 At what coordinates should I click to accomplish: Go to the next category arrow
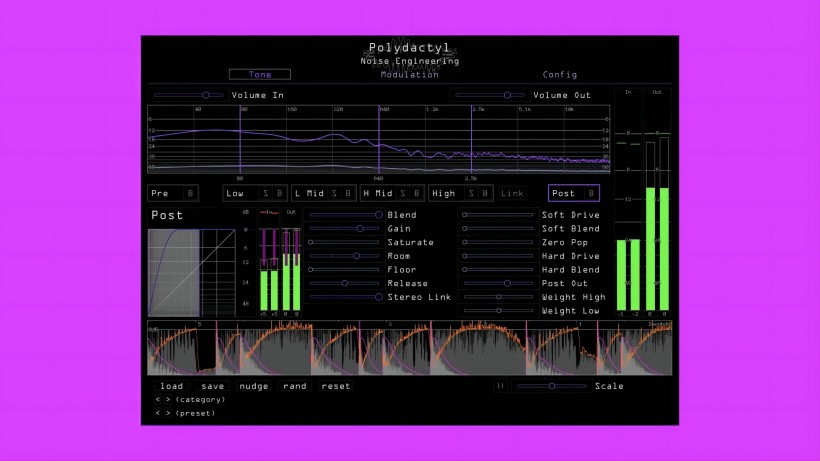coord(167,400)
